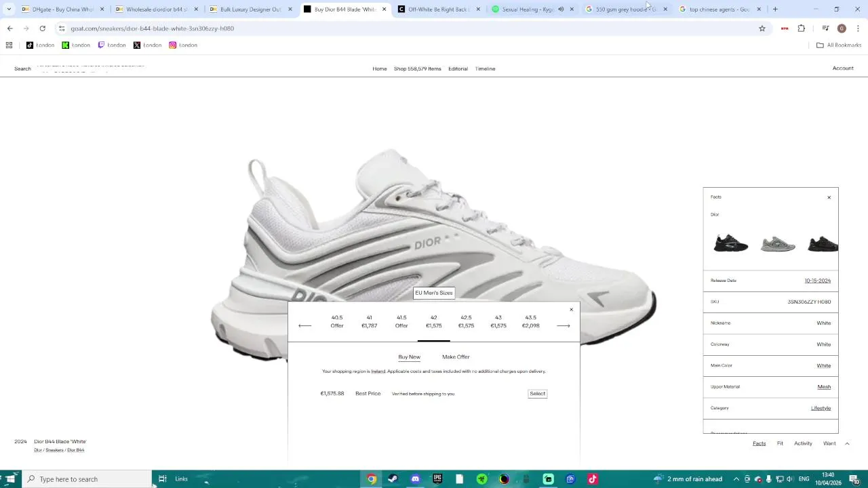The height and width of the screenshot is (488, 868).
Task: Choose size 40.5 Offer
Action: pyautogui.click(x=337, y=321)
